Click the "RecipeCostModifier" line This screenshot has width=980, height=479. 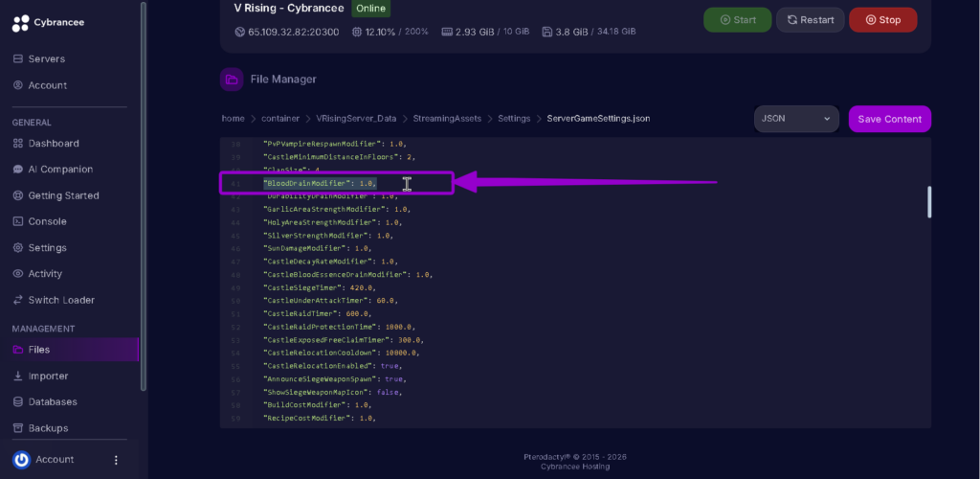[x=320, y=418]
